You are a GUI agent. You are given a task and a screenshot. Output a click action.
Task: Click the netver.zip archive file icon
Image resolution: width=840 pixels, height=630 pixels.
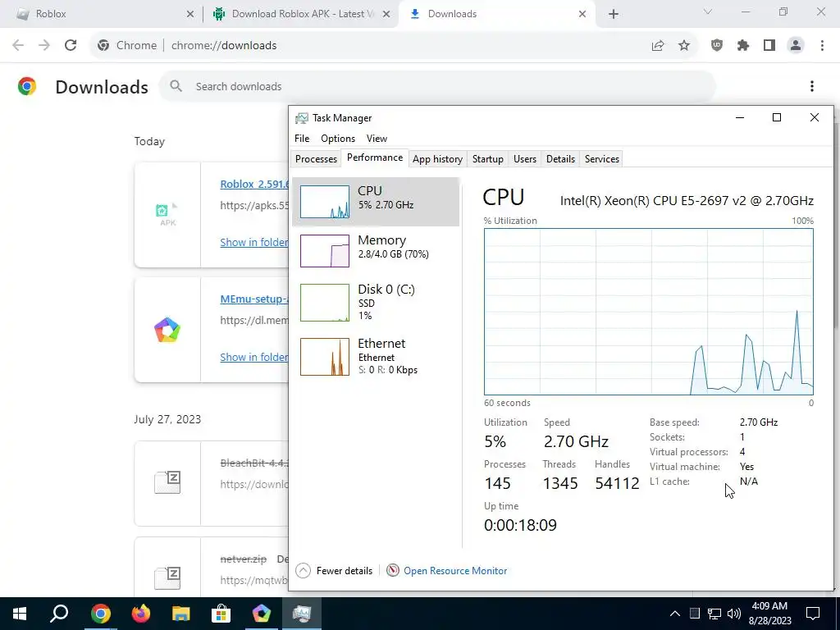point(167,577)
